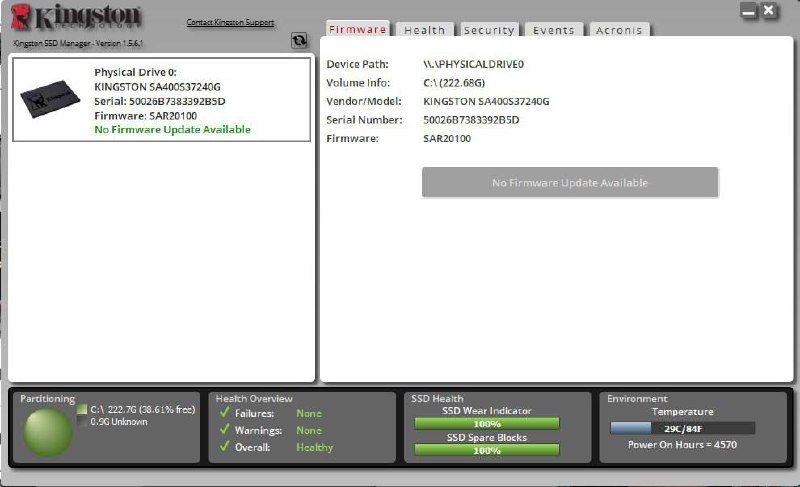Click the Overall green checkmark
Image resolution: width=800 pixels, height=487 pixels.
224,446
